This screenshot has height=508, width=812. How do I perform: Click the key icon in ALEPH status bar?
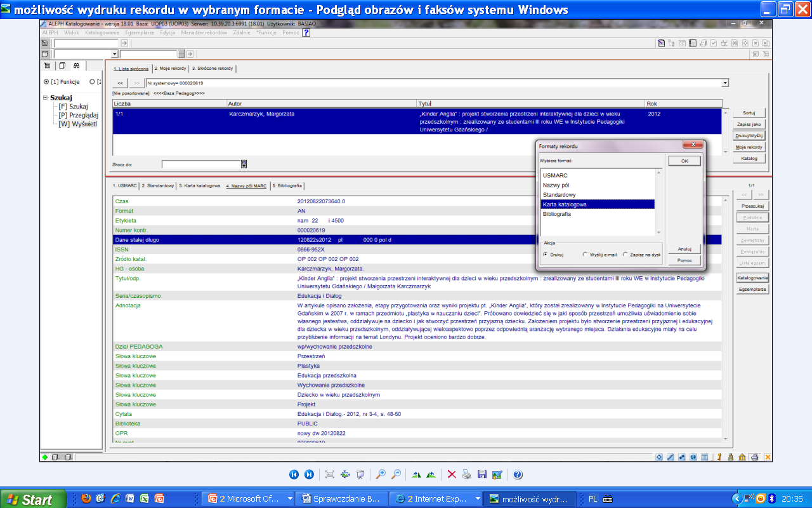coord(720,457)
